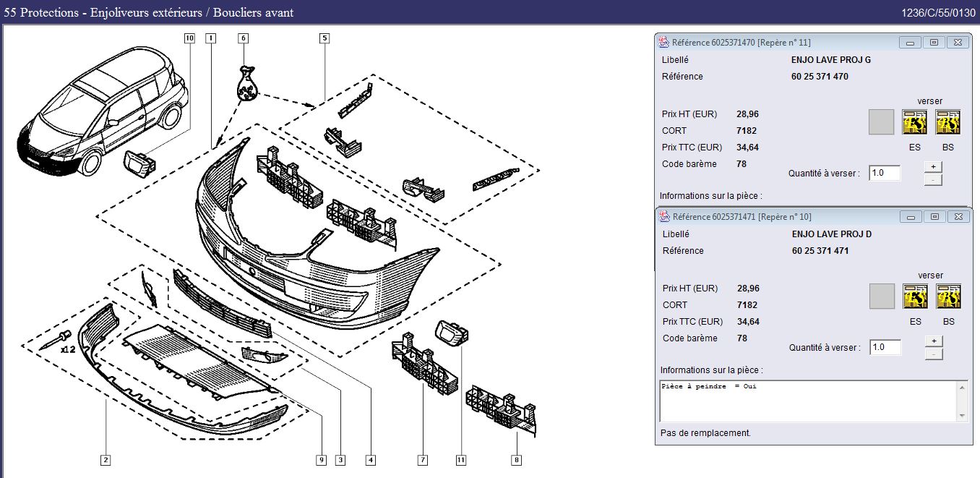Select callout number 1 for the front bumper

(x=210, y=38)
